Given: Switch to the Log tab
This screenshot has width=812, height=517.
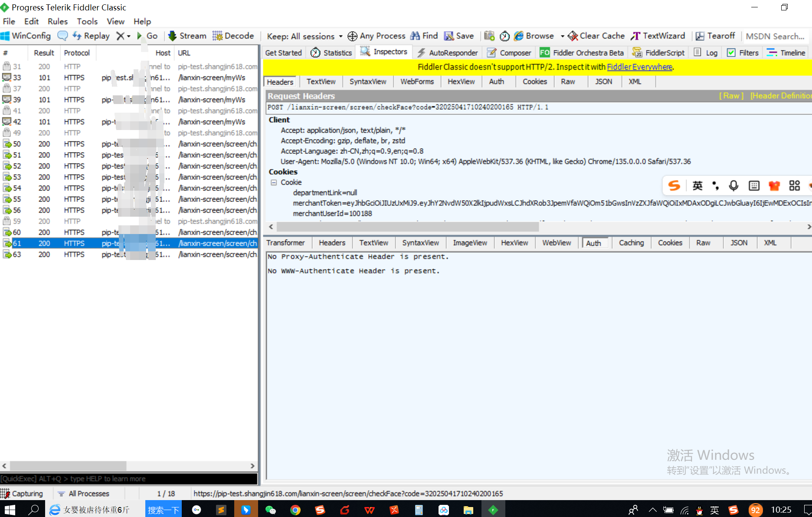Looking at the screenshot, I should tap(706, 52).
